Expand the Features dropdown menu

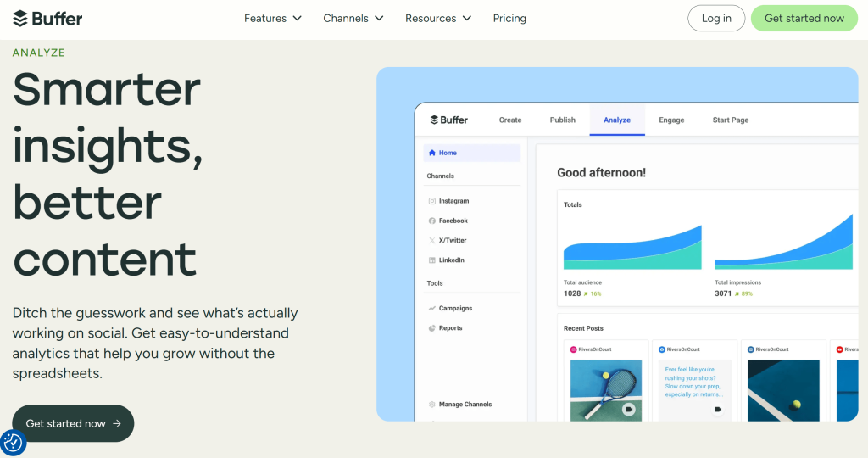click(x=273, y=19)
